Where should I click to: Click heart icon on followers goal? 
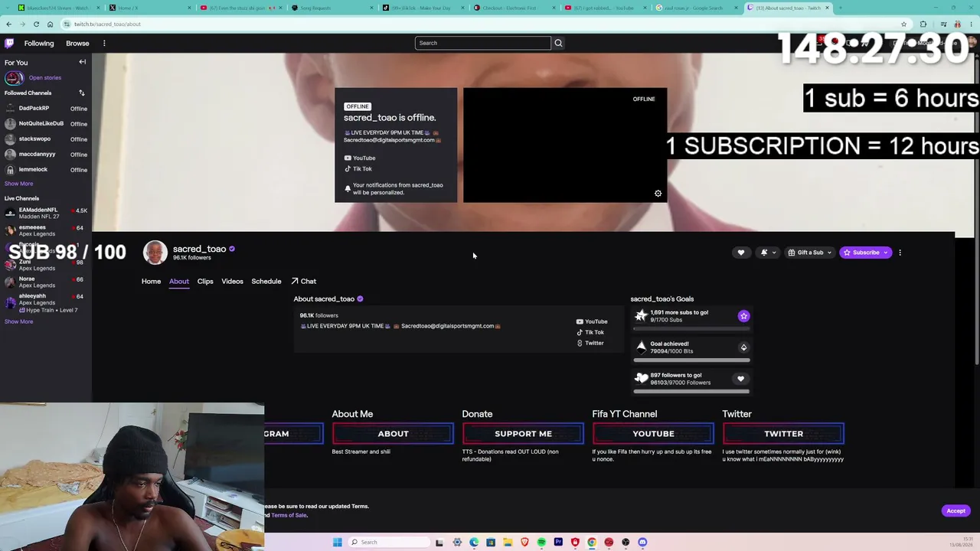coord(740,379)
